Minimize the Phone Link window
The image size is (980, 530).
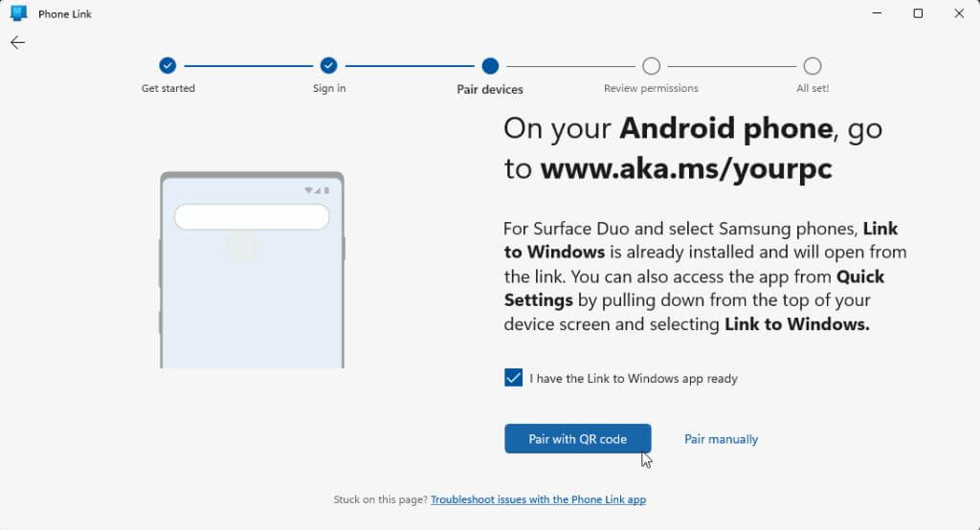pos(876,13)
